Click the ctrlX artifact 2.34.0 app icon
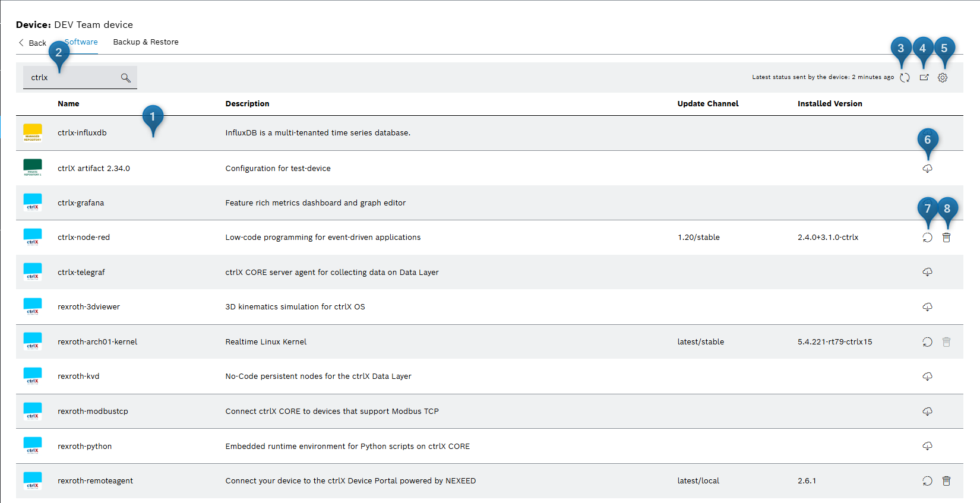The image size is (980, 503). point(33,167)
